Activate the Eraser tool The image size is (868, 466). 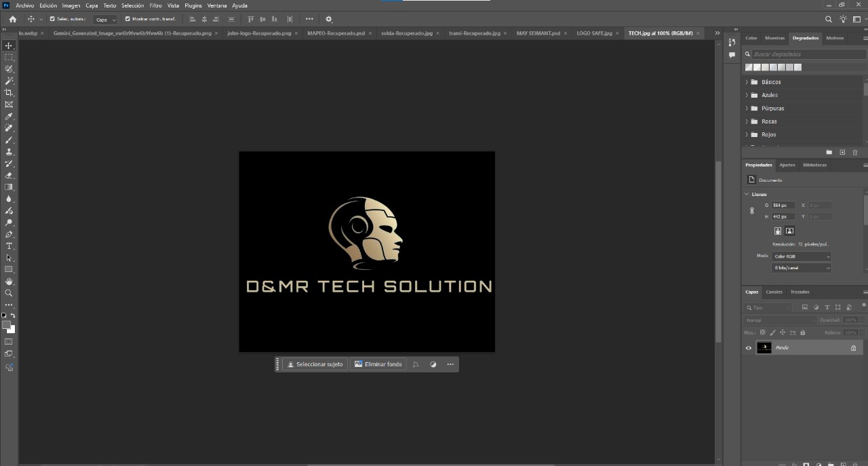click(9, 175)
